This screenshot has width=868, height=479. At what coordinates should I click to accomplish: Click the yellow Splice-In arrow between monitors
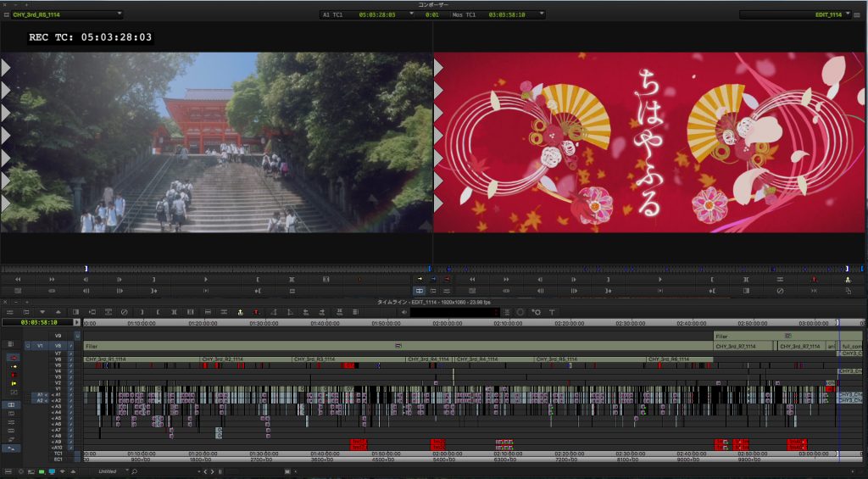tap(420, 279)
